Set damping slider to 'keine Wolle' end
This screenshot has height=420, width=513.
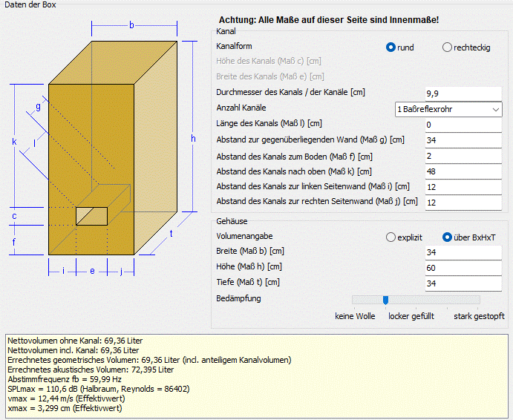(355, 300)
